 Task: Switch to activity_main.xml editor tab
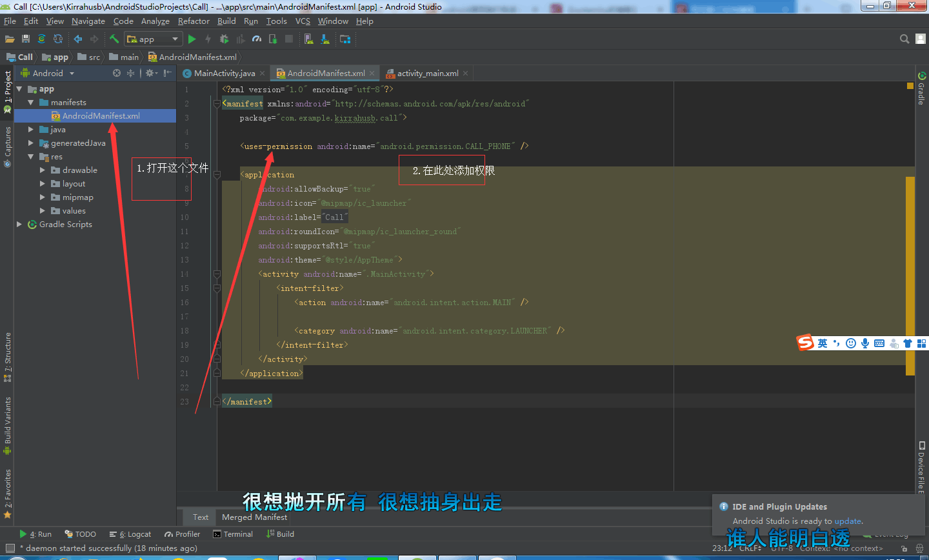[x=428, y=74]
